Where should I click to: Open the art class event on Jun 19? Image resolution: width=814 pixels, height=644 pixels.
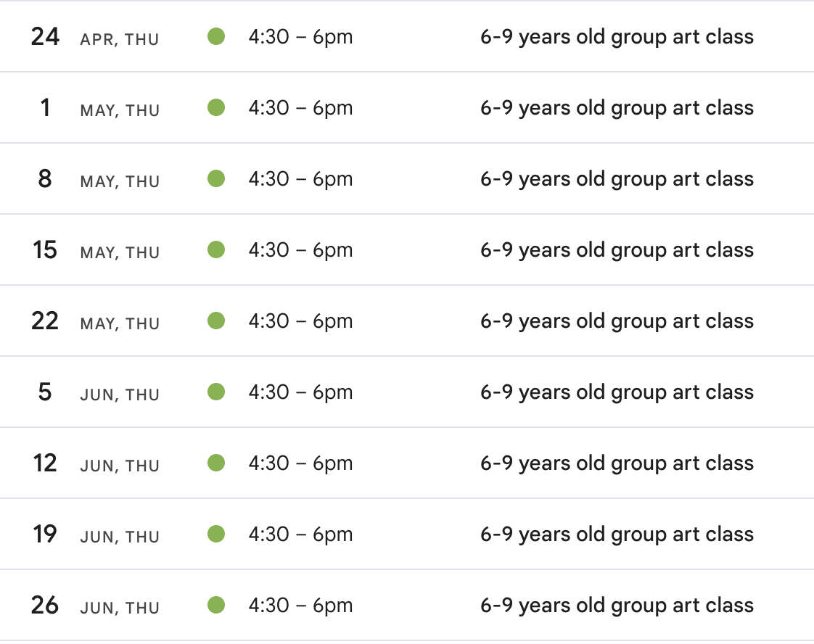point(617,534)
